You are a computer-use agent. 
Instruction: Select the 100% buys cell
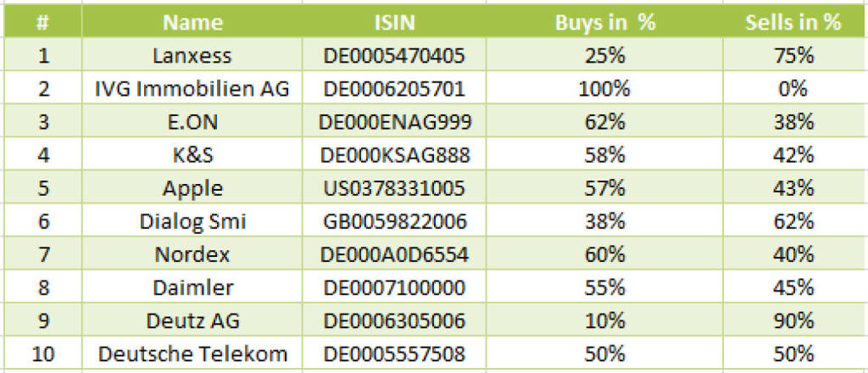click(605, 89)
